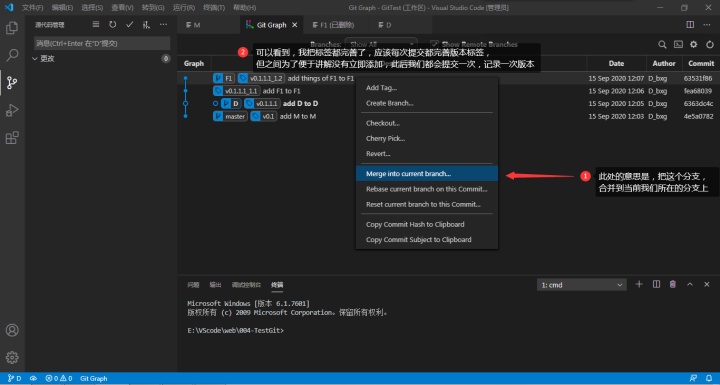Select Create Branch... from context menu

427,103
